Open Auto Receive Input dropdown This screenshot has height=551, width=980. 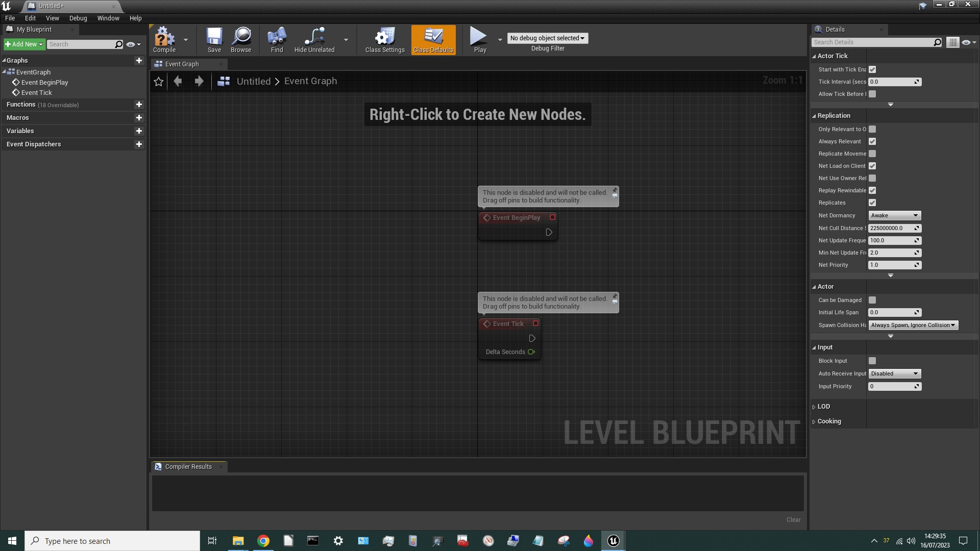(894, 373)
